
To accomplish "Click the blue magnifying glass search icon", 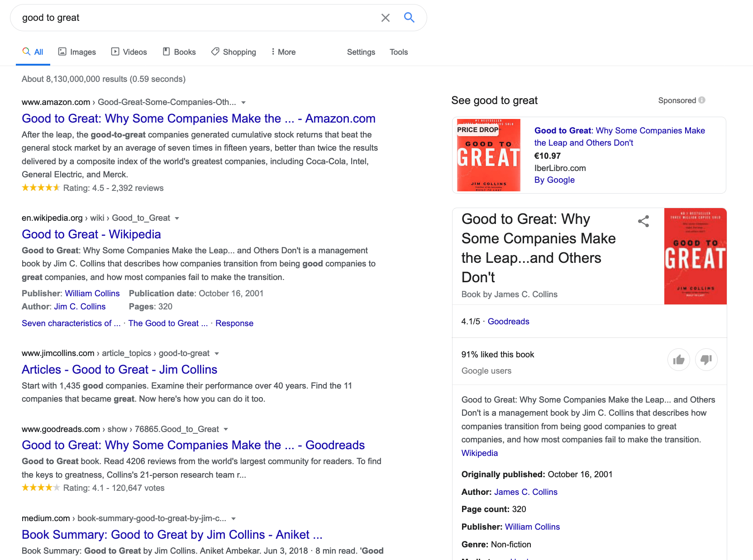I will click(x=409, y=18).
